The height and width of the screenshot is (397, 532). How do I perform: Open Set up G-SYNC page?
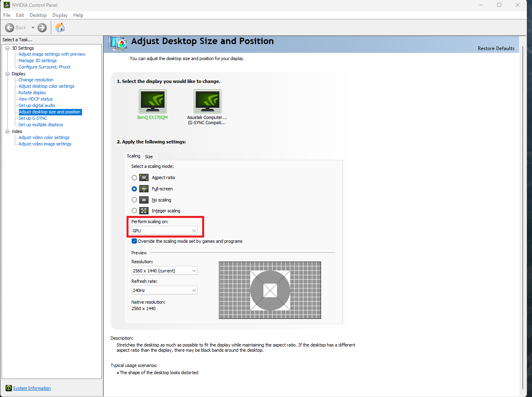point(33,118)
